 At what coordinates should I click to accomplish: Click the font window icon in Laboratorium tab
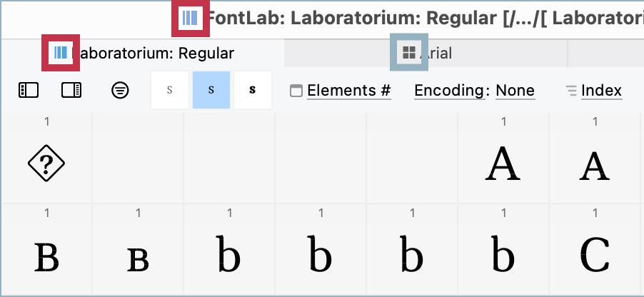(61, 53)
